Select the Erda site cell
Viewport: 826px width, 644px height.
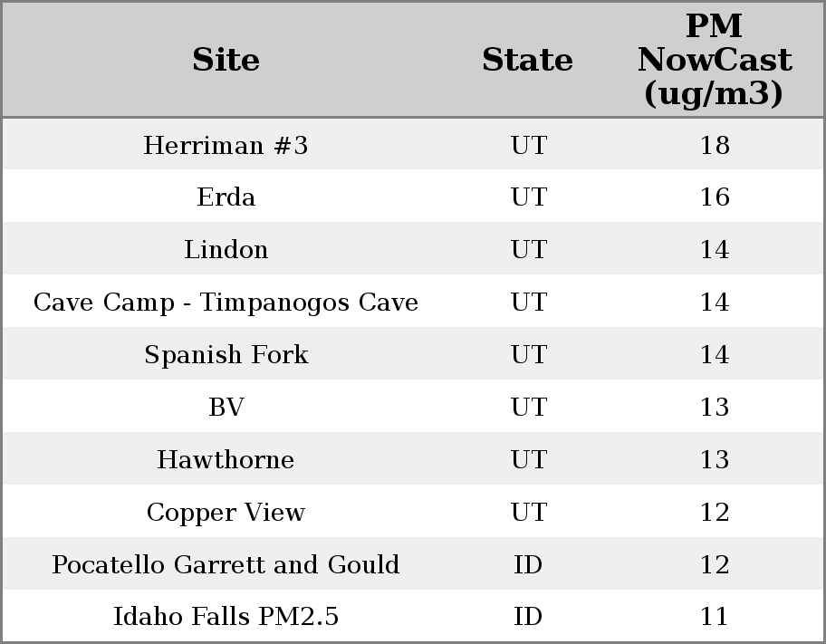226,197
